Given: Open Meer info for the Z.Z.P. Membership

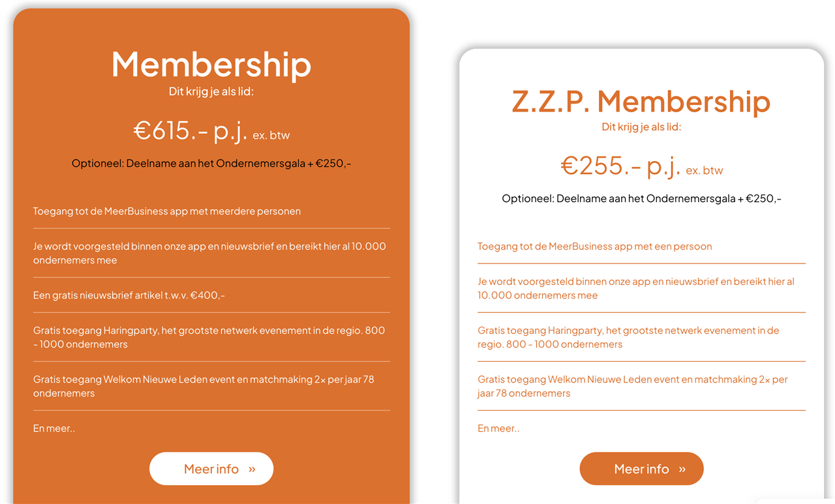Looking at the screenshot, I should [x=641, y=469].
